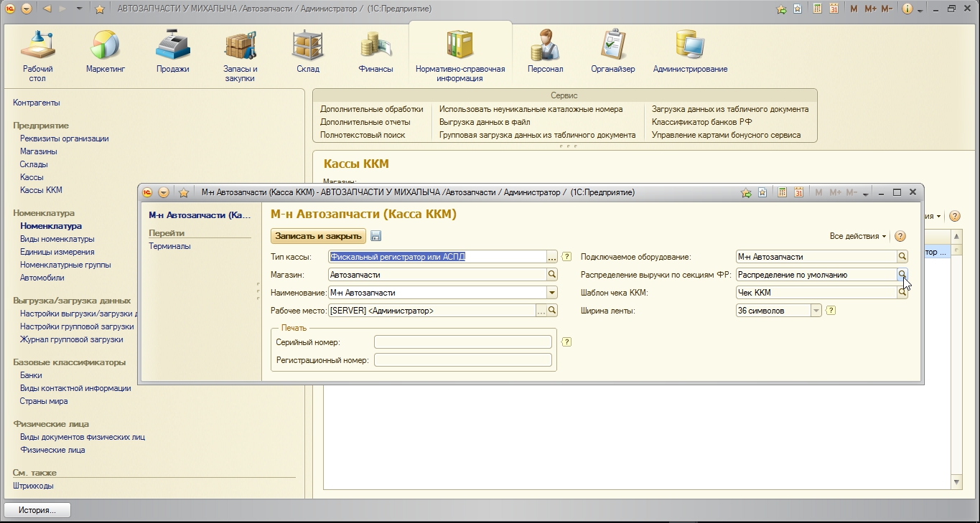Click the save diskette icon in the form

376,237
